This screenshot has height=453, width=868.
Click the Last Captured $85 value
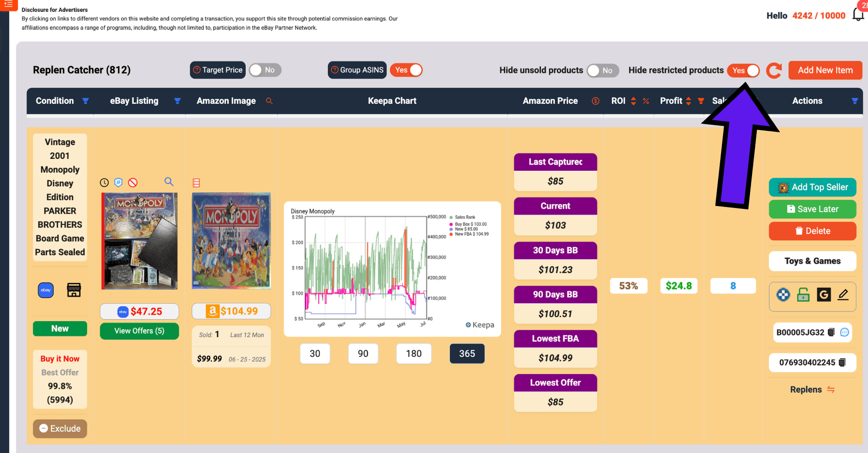pos(555,181)
